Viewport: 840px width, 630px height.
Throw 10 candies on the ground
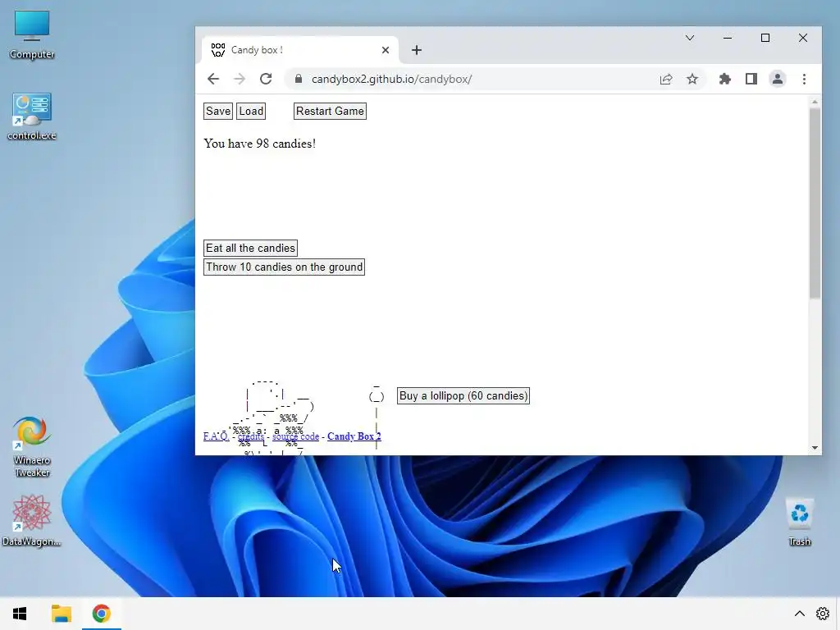pos(284,267)
